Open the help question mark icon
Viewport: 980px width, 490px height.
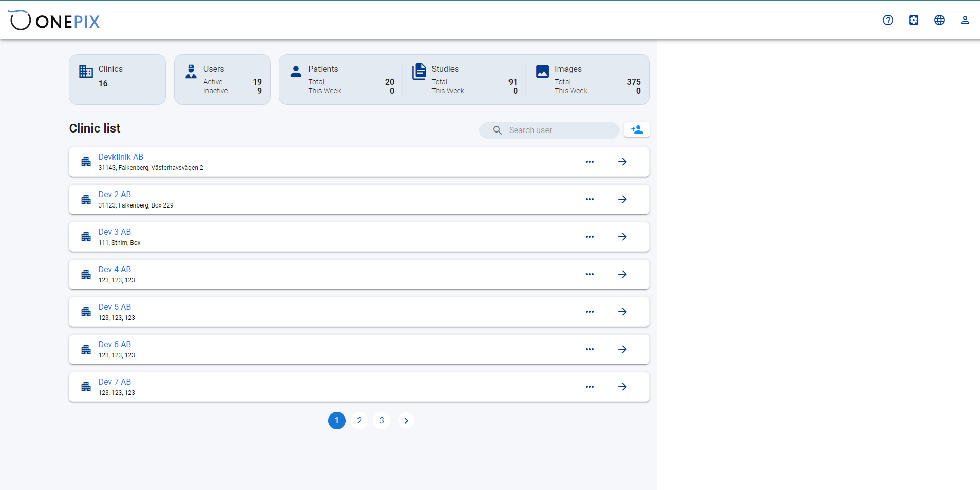(888, 20)
